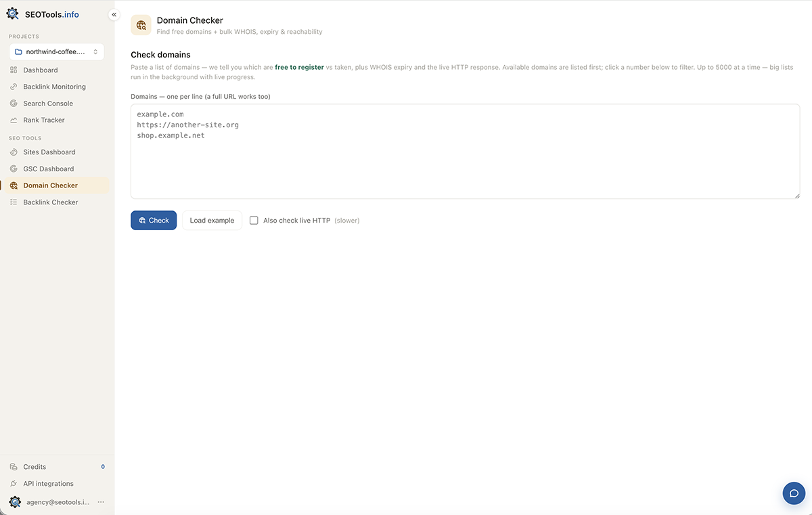
Task: Click the Credits coins icon
Action: pos(14,467)
